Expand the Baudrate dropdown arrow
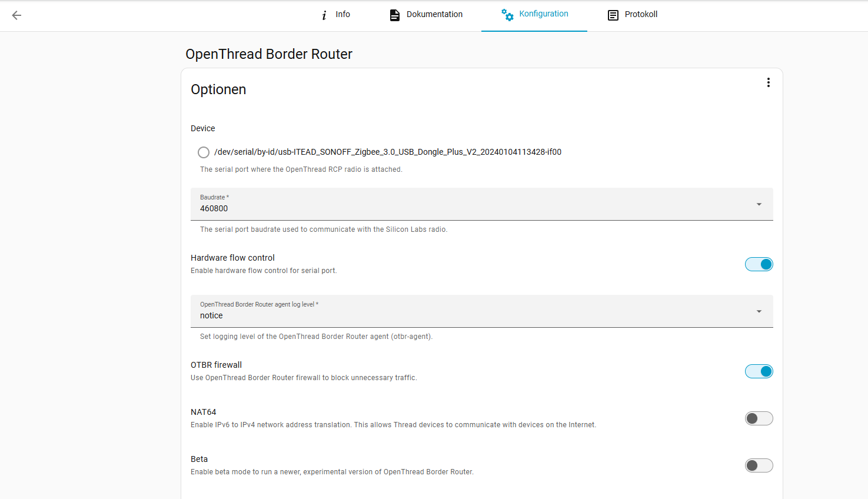Screen dimensions: 868x499 coord(759,204)
